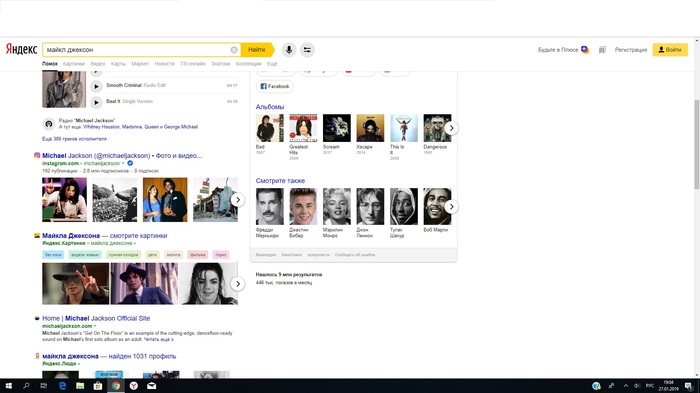Image resolution: width=700 pixels, height=393 pixels.
Task: Launch Microsoft Edge from taskbar
Action: coord(62,386)
